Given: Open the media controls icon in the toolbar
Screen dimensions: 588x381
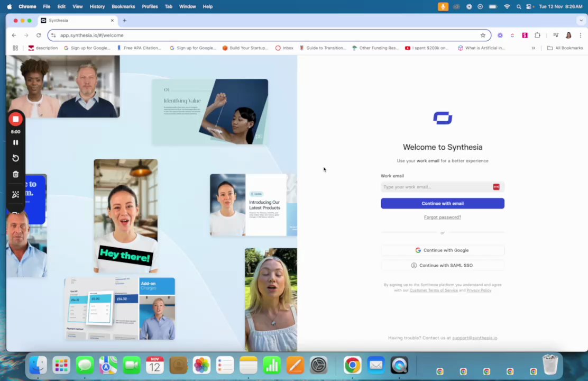Looking at the screenshot, I should coord(556,35).
